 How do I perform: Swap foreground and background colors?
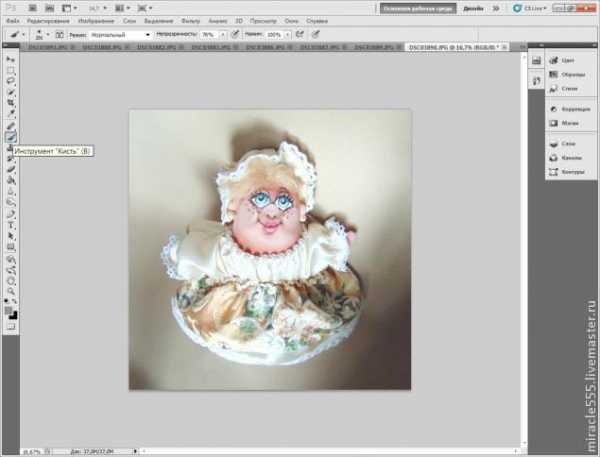tap(15, 301)
